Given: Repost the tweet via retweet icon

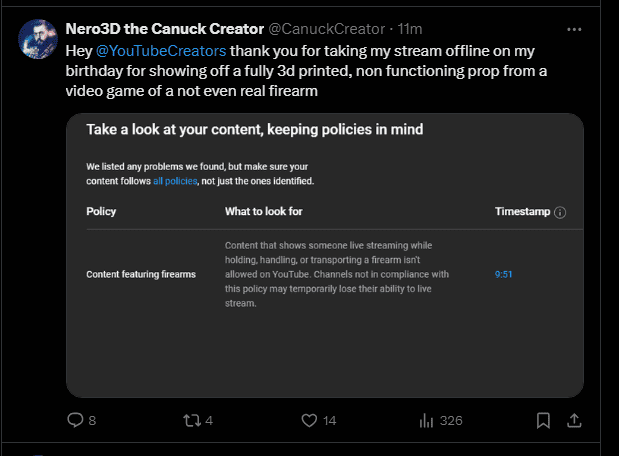Looking at the screenshot, I should 192,420.
